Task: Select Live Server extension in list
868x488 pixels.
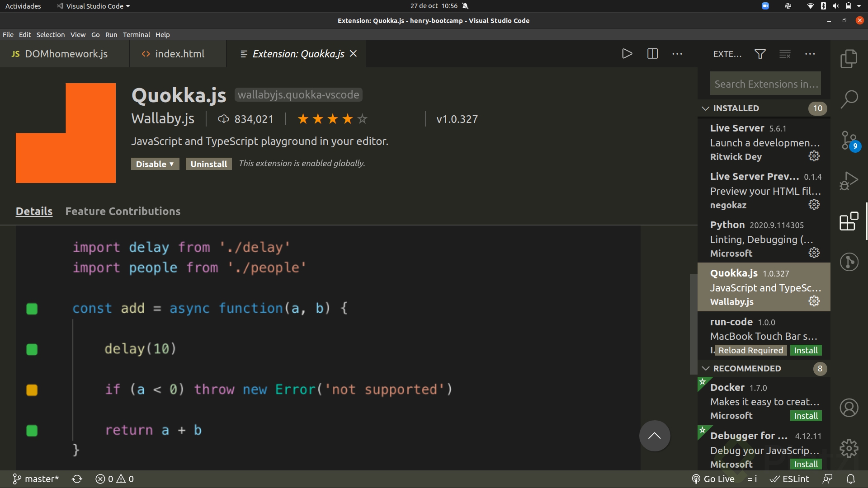Action: [764, 142]
